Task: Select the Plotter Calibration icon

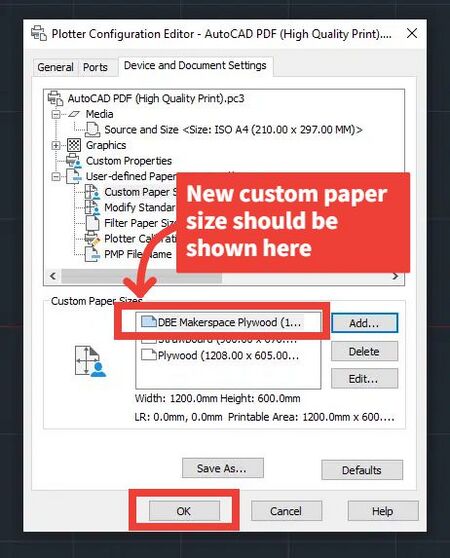Action: coord(92,238)
